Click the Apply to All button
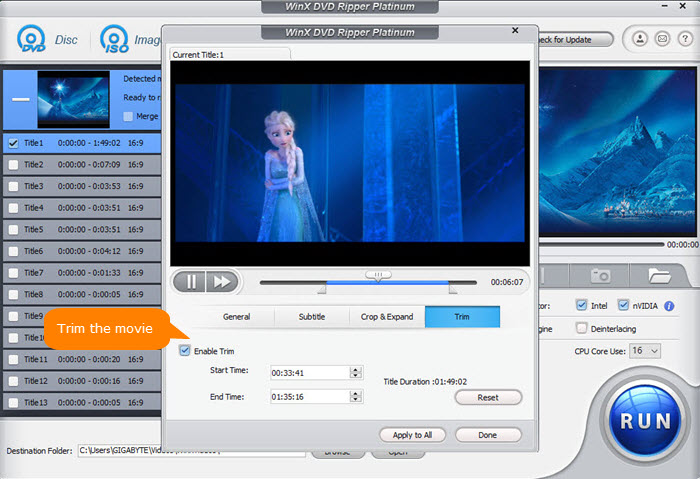The width and height of the screenshot is (700, 479). click(x=412, y=435)
